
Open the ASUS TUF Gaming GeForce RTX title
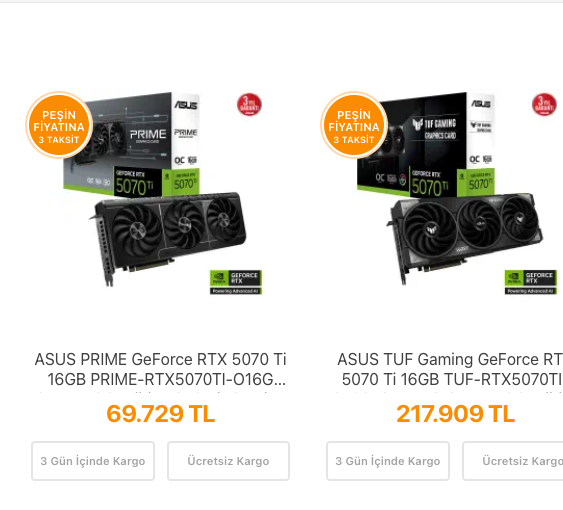450,369
